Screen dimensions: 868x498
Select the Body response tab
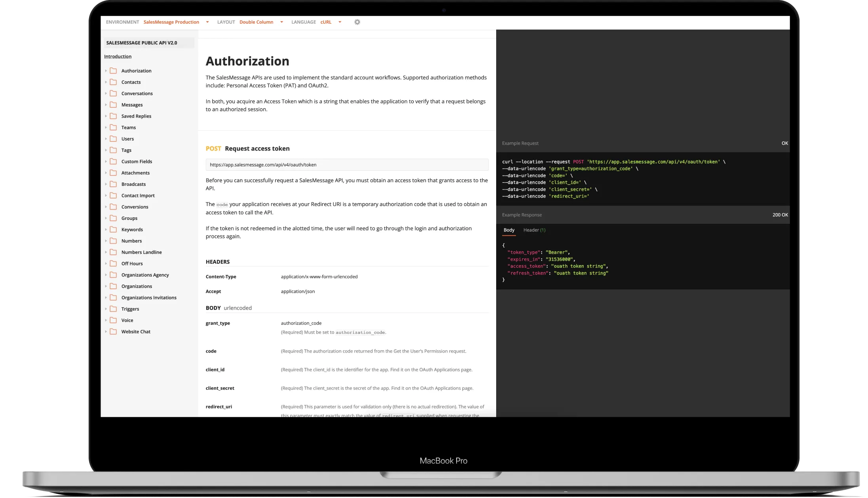coord(509,230)
